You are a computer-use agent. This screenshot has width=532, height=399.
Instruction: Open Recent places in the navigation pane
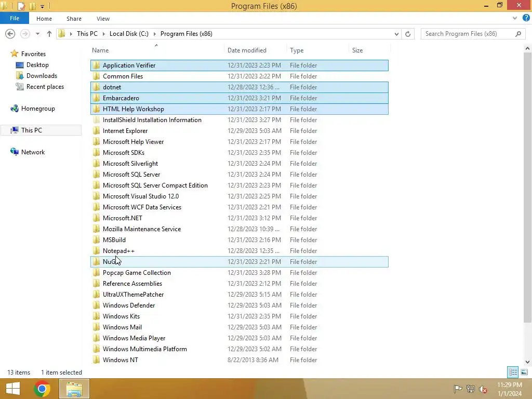(x=45, y=87)
